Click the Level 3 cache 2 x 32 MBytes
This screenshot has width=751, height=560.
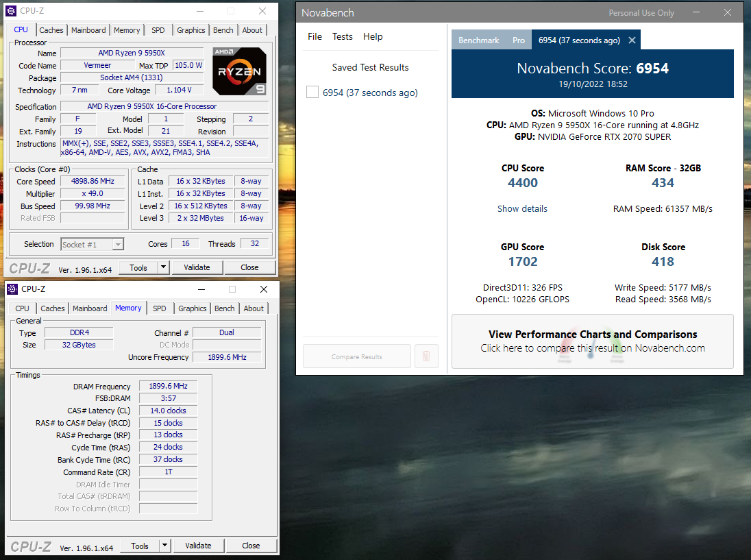point(201,218)
